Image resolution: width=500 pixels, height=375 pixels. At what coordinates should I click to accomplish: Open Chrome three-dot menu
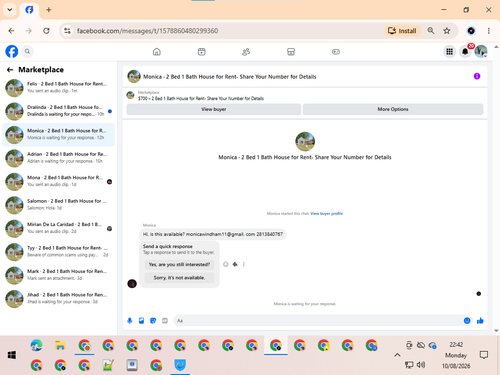489,31
